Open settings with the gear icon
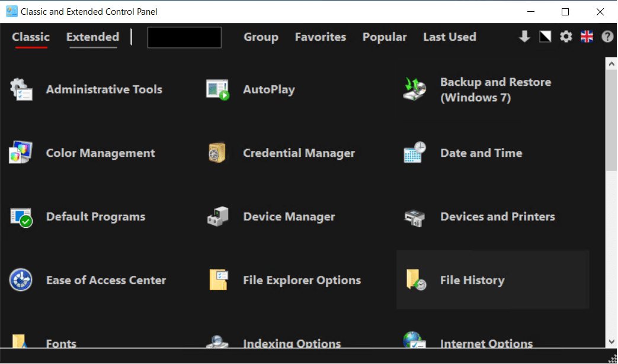Image resolution: width=618 pixels, height=364 pixels. [x=566, y=37]
